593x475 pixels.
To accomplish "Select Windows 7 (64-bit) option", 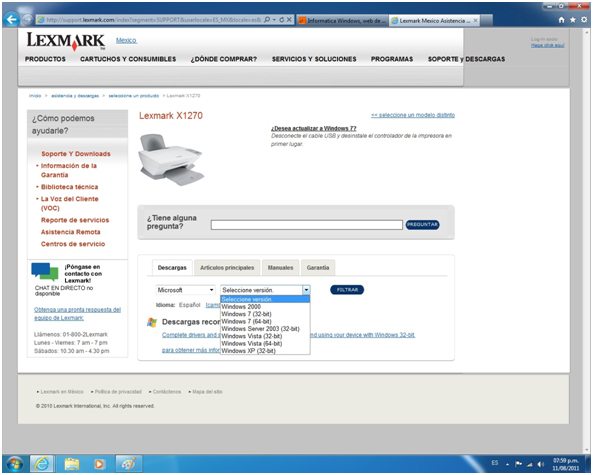I will (265, 321).
